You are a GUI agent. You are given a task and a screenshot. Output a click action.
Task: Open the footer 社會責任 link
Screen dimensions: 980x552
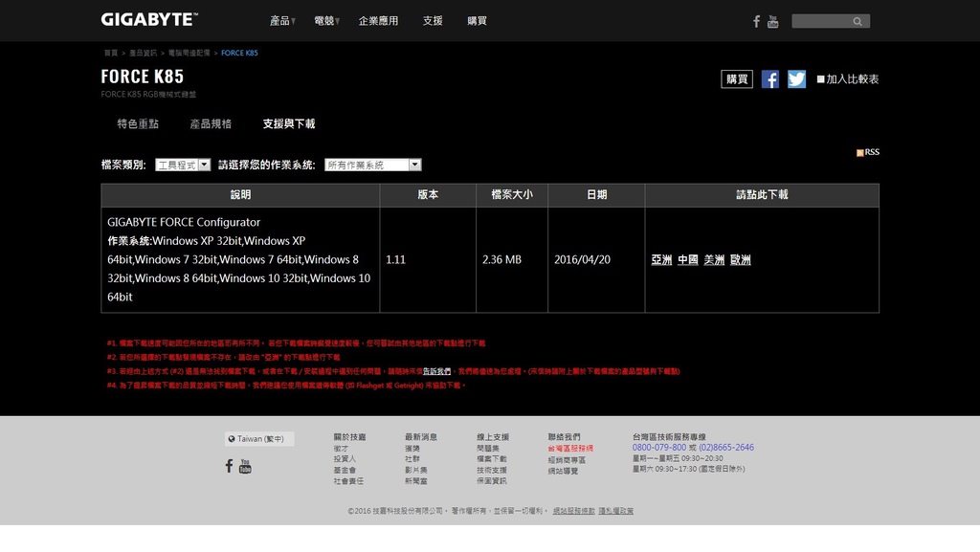click(348, 481)
